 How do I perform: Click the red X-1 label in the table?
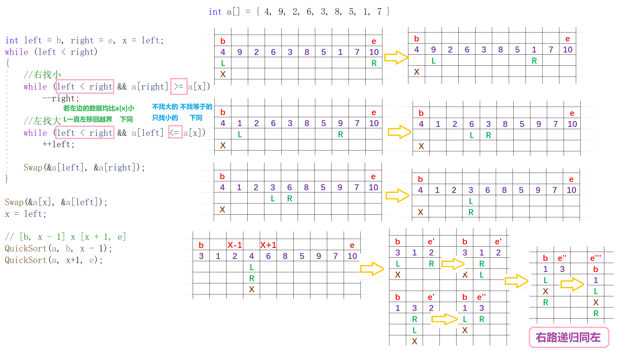click(x=235, y=245)
